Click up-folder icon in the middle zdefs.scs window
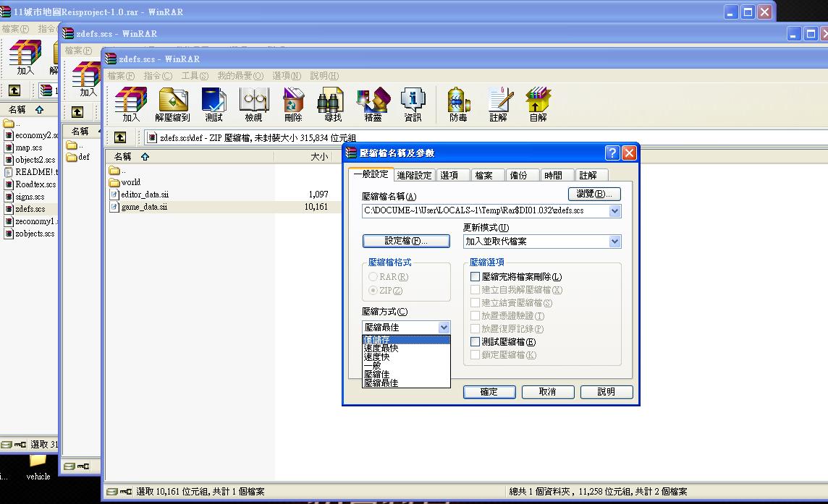 [x=77, y=112]
